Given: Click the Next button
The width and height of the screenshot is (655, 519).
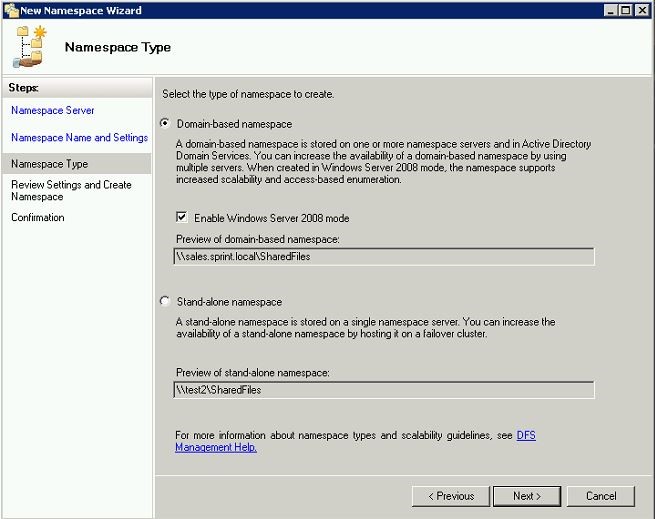Looking at the screenshot, I should pyautogui.click(x=527, y=496).
